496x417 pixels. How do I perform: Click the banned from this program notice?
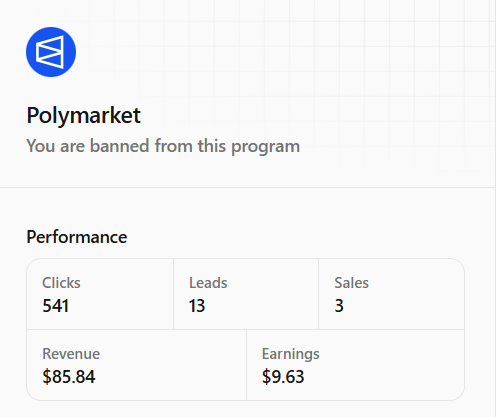coord(163,146)
